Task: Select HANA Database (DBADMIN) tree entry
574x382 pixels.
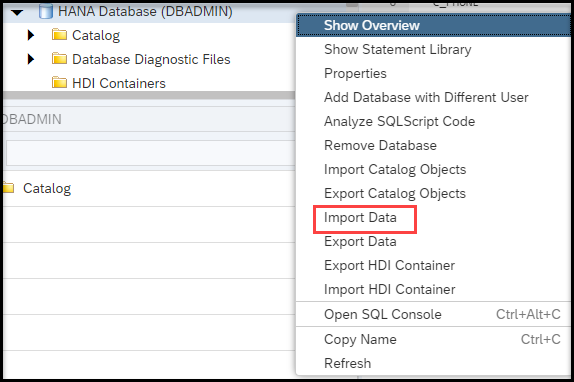Action: point(145,11)
